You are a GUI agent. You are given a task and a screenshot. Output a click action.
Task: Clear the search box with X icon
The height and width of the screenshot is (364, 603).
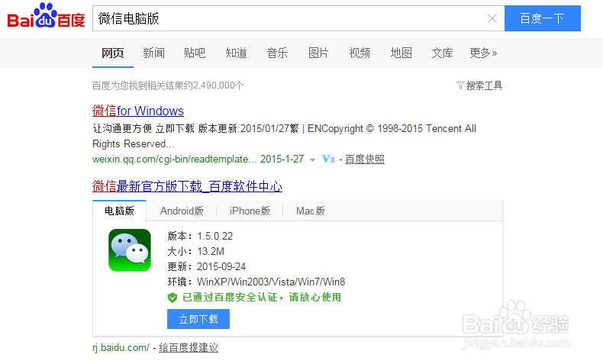point(492,18)
